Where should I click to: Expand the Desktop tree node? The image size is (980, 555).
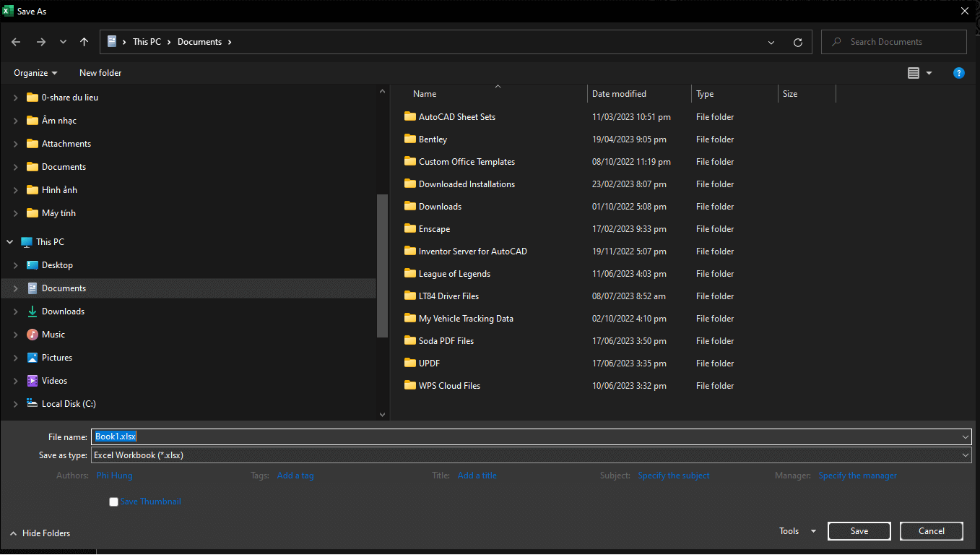point(16,265)
